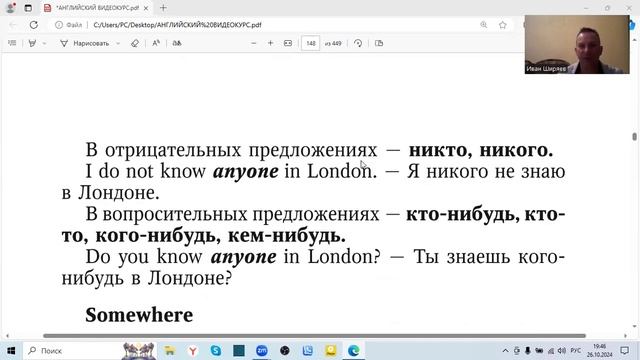The image size is (640, 360).
Task: Select the vertical scrollbar handle
Action: [634, 137]
